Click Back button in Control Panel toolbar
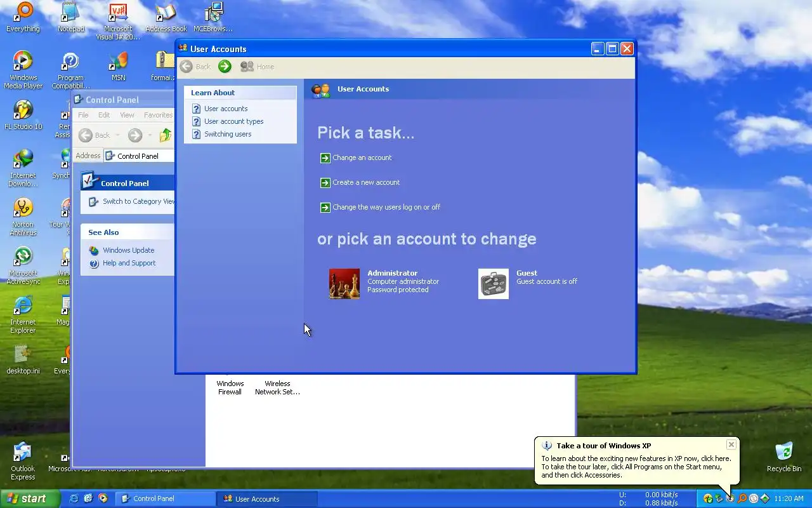 (95, 135)
